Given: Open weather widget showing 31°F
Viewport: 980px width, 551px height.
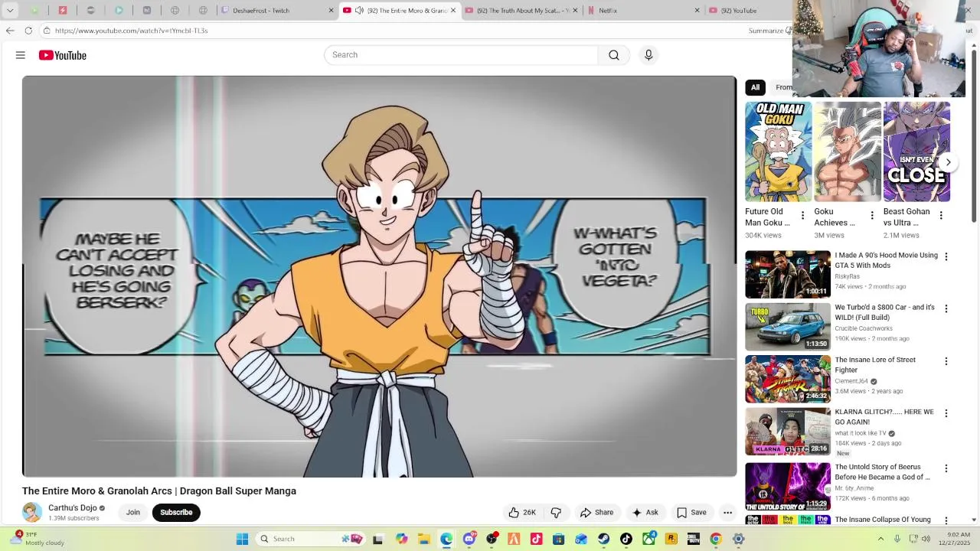Looking at the screenshot, I should (x=38, y=539).
